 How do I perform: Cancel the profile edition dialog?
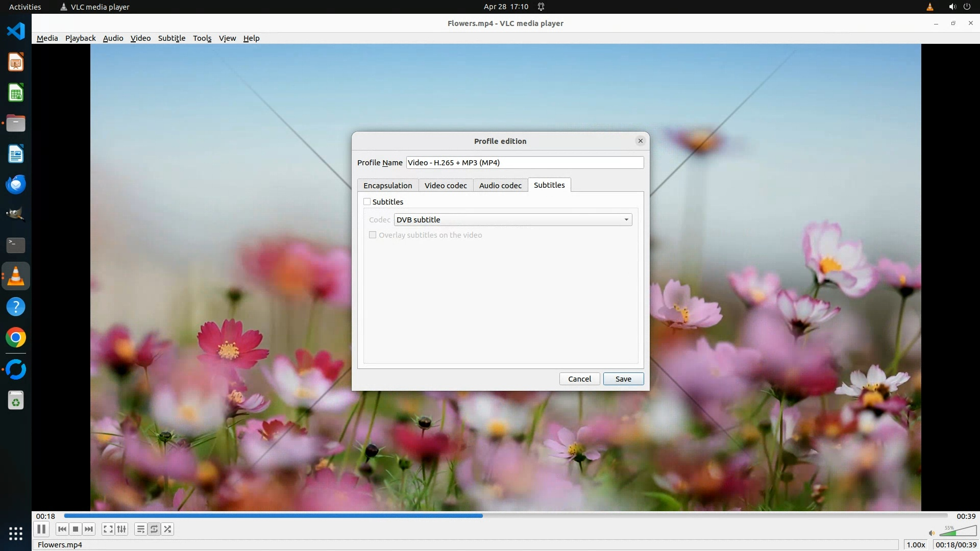tap(579, 379)
